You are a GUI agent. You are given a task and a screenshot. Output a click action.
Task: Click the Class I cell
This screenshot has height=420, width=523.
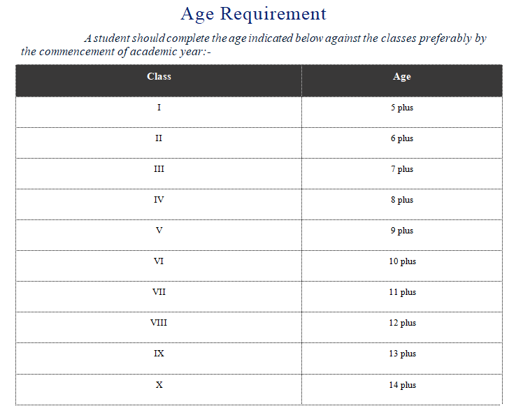click(x=159, y=112)
